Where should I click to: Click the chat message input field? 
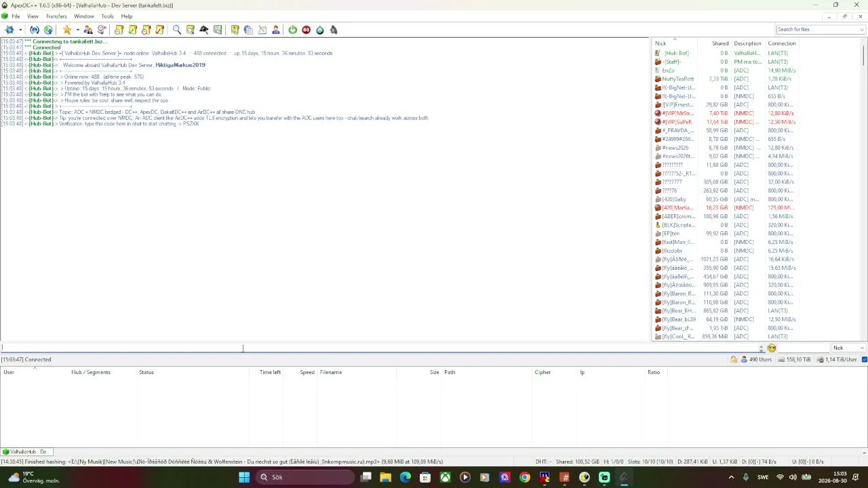pyautogui.click(x=378, y=348)
